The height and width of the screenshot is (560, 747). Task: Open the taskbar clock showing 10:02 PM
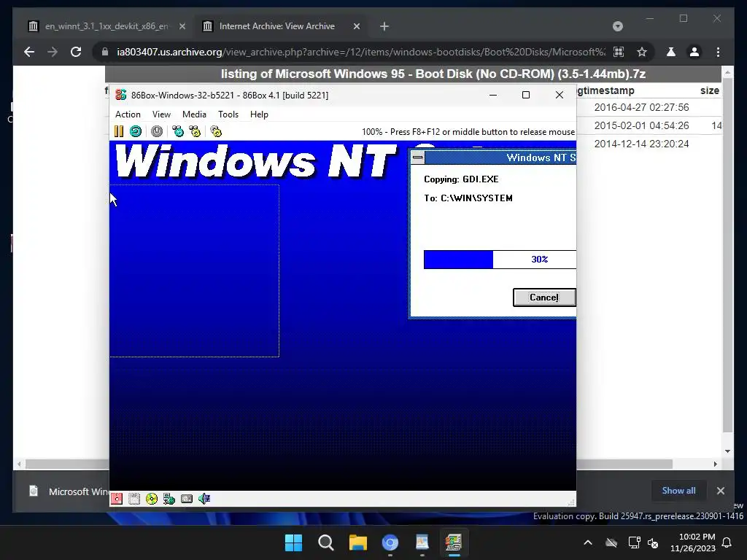click(693, 542)
